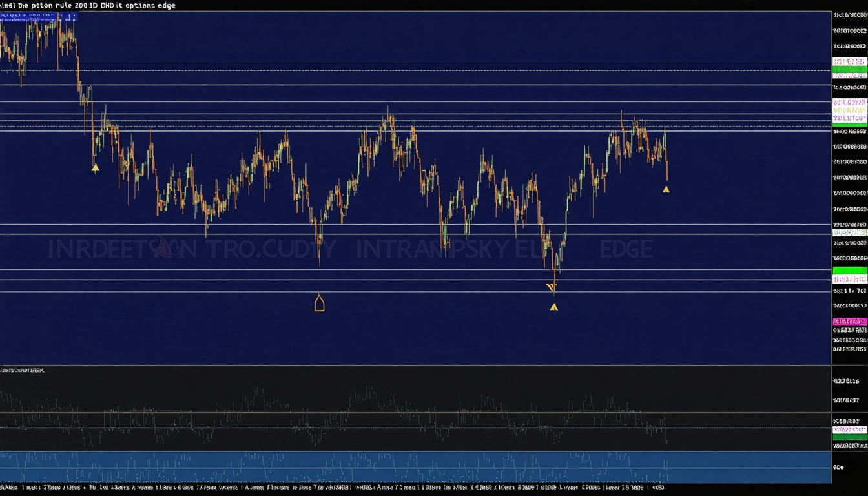This screenshot has width=868, height=496.
Task: Click the yellow up-arrow marker at far left
Action: click(96, 168)
